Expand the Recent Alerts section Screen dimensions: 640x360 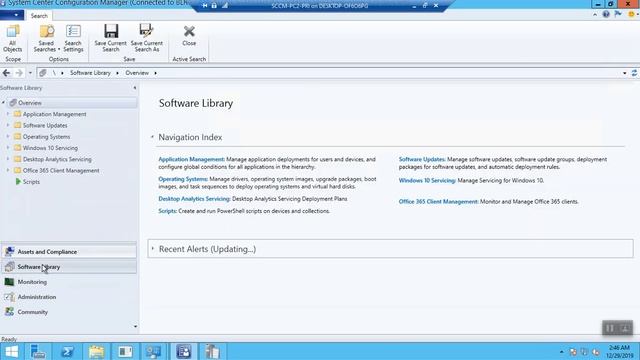(153, 249)
